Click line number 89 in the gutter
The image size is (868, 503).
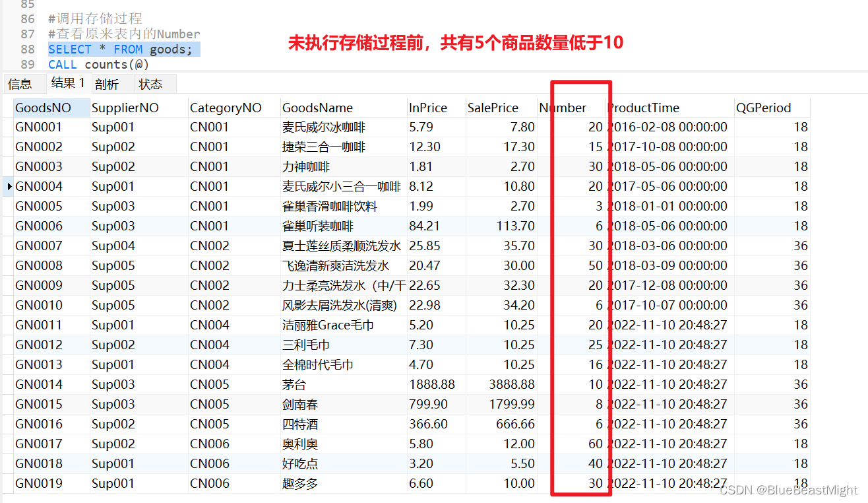(x=28, y=64)
